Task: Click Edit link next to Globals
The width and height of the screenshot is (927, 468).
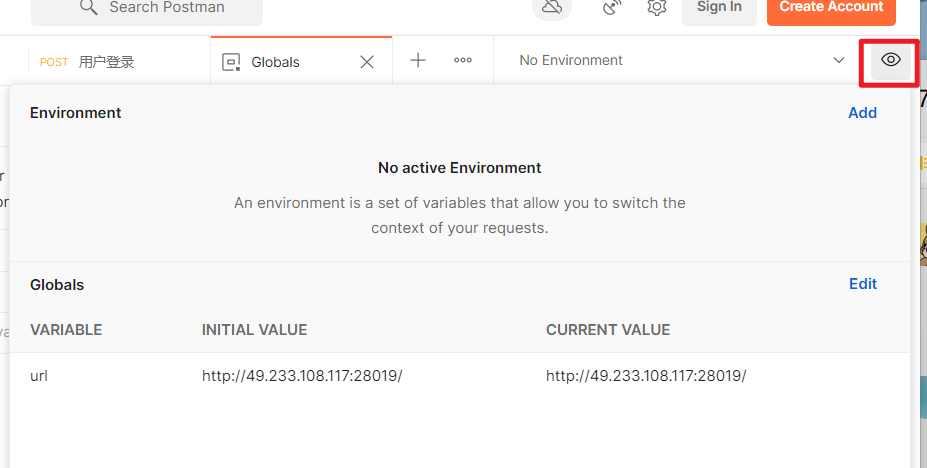Action: click(x=863, y=284)
